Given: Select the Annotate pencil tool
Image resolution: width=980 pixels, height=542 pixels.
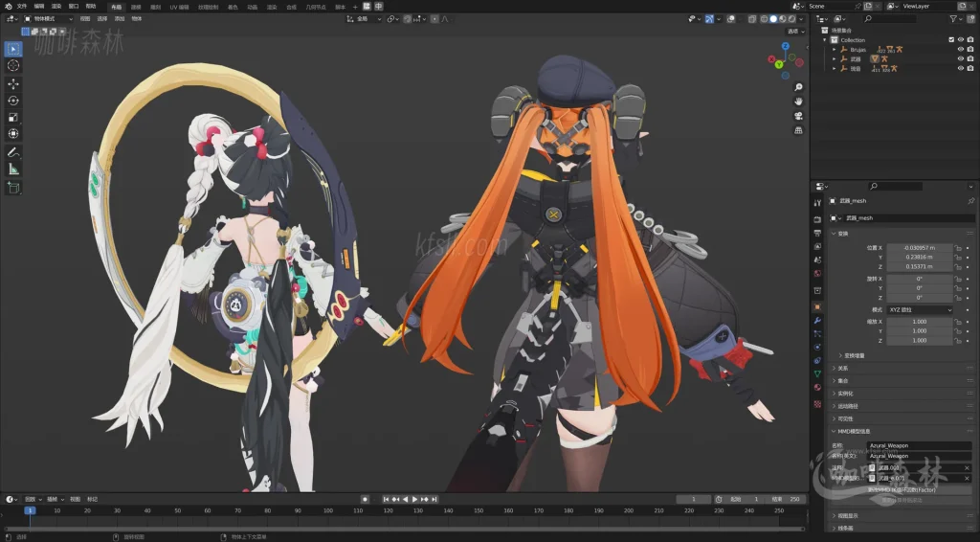Looking at the screenshot, I should [x=13, y=152].
